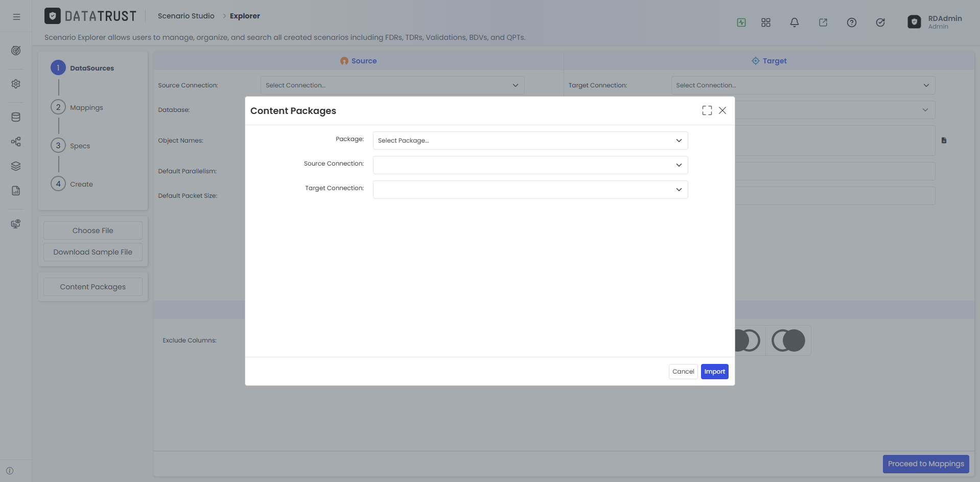Click the RDAdmin profile avatar
The height and width of the screenshot is (482, 980).
click(x=914, y=22)
